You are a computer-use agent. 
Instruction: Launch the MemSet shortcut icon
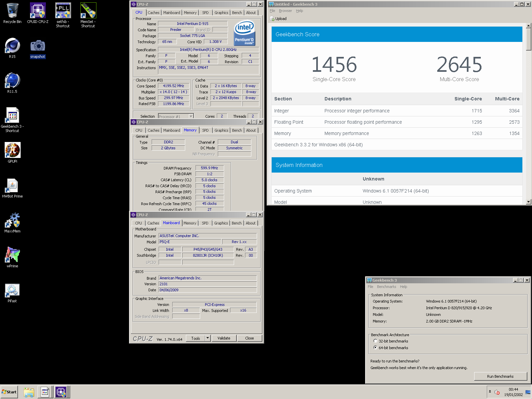pyautogui.click(x=88, y=15)
